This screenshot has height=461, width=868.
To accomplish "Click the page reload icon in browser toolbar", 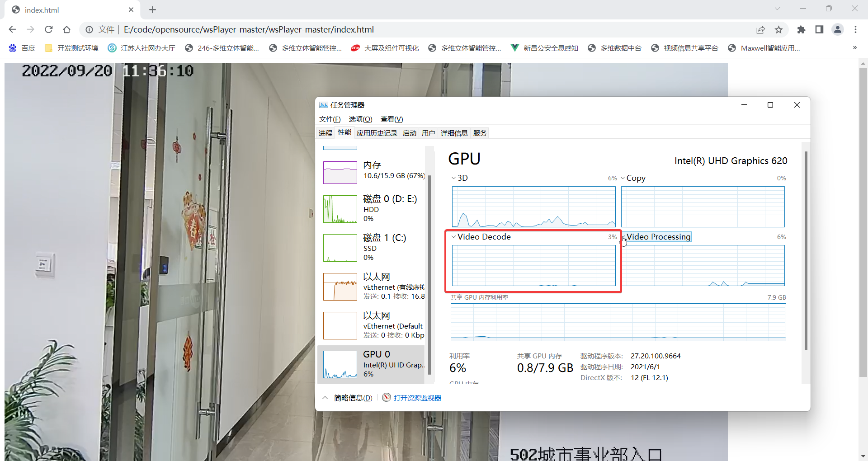I will [48, 29].
